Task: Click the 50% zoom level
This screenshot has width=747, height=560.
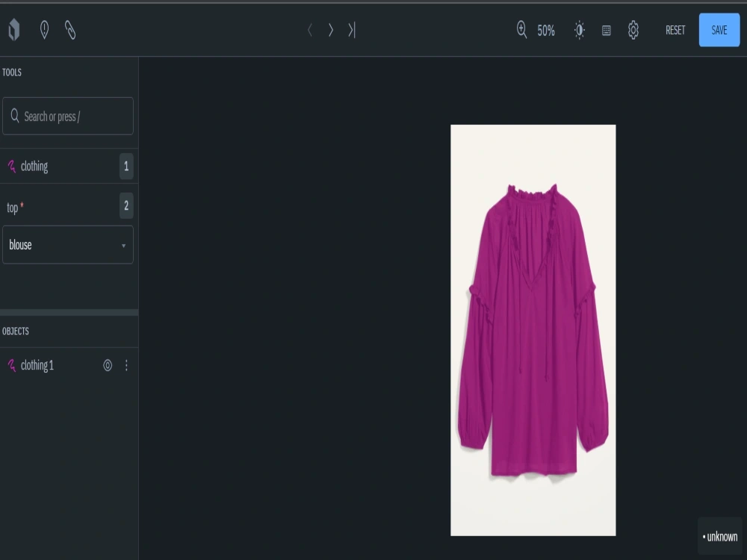Action: (546, 31)
